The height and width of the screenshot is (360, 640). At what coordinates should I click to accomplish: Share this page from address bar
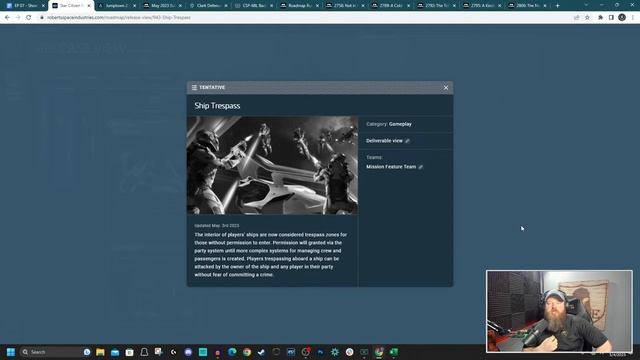point(576,18)
